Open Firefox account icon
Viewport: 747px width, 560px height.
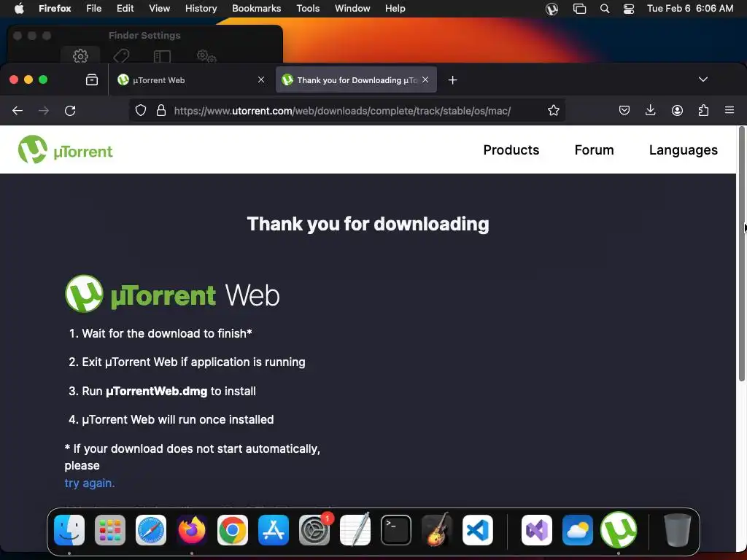coord(677,111)
